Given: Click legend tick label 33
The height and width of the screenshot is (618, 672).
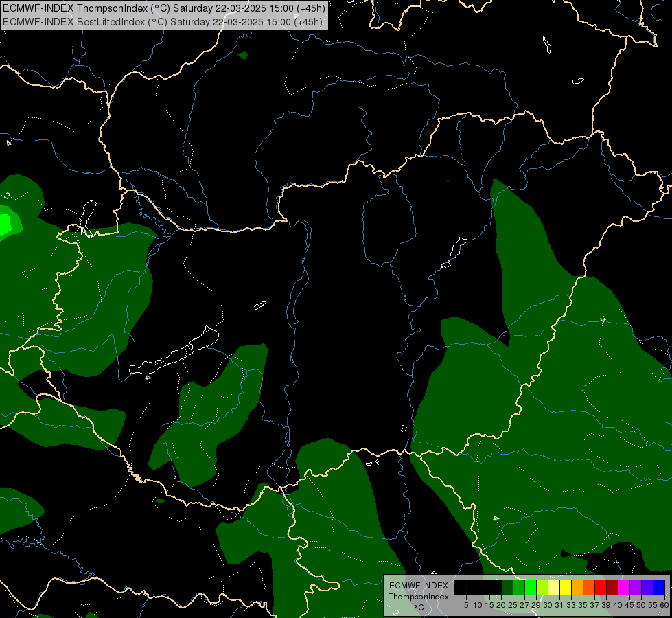Looking at the screenshot, I should coord(571,605).
